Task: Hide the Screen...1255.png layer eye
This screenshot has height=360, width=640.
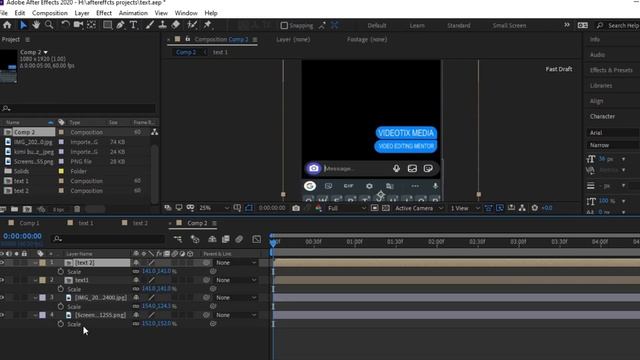Action: (2, 315)
